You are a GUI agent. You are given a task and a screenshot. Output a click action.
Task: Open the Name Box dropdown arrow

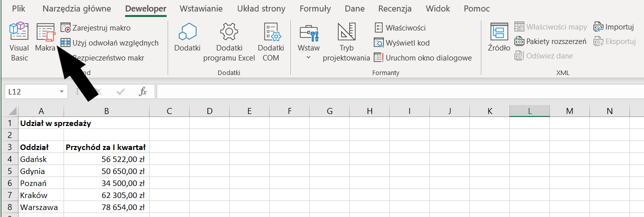62,92
